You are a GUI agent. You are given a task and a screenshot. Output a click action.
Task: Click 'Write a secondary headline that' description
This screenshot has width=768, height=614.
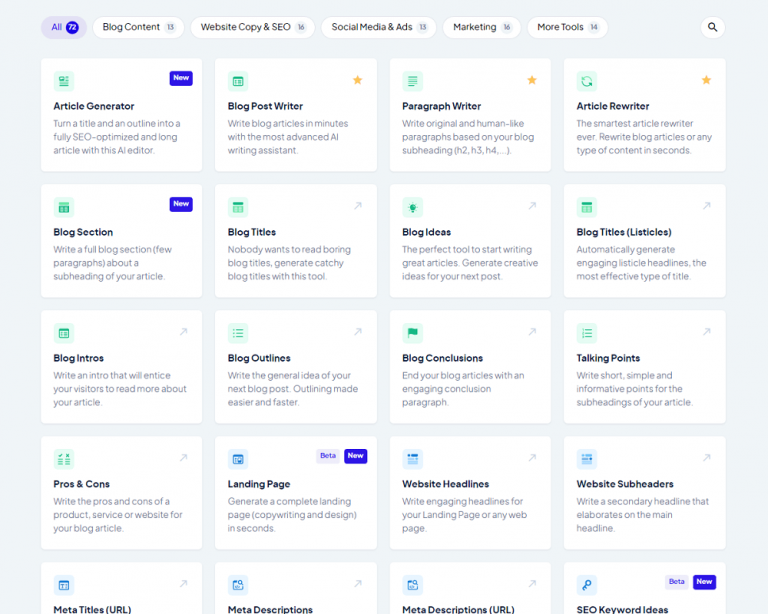click(x=643, y=501)
